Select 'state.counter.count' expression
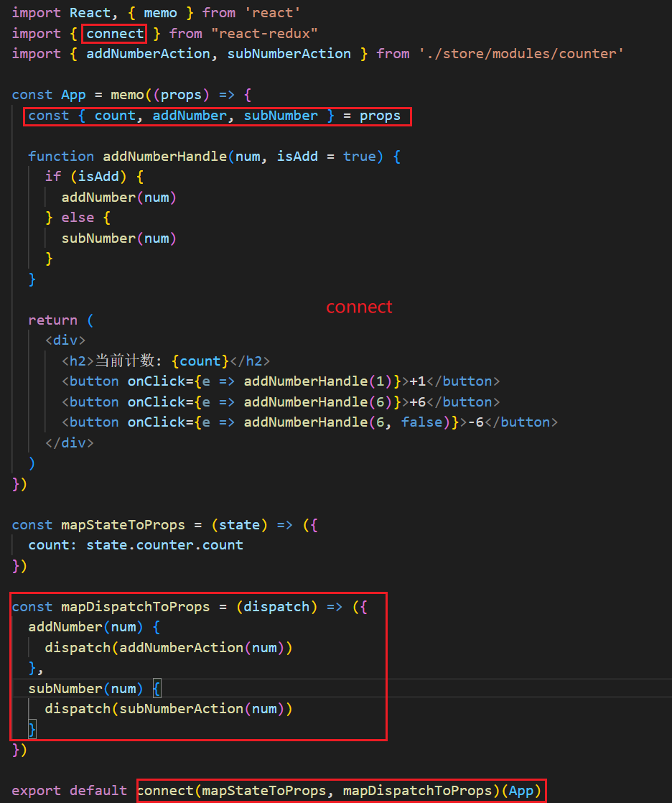 coord(164,545)
